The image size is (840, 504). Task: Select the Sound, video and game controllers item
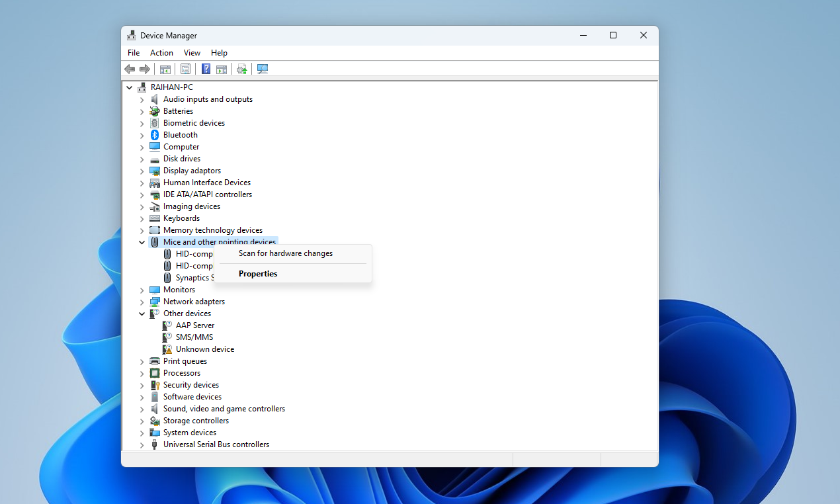point(224,409)
